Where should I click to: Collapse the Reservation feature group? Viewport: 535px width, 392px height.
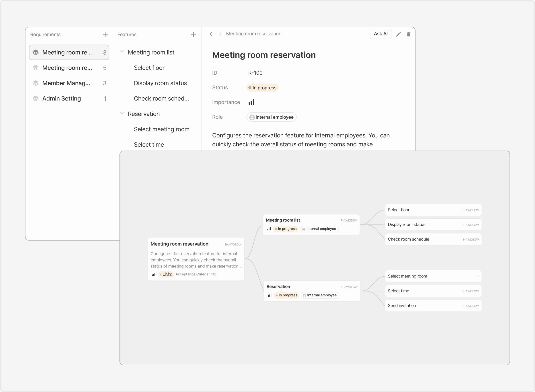pyautogui.click(x=122, y=113)
